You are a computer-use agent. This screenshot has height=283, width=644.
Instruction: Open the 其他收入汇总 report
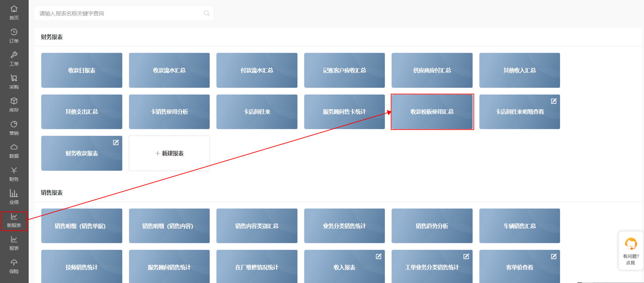[x=520, y=70]
